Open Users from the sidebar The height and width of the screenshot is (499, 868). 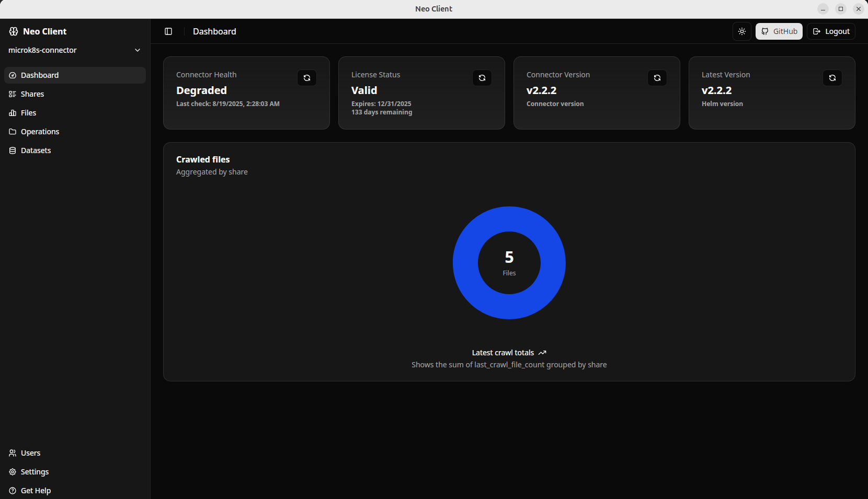tap(30, 453)
